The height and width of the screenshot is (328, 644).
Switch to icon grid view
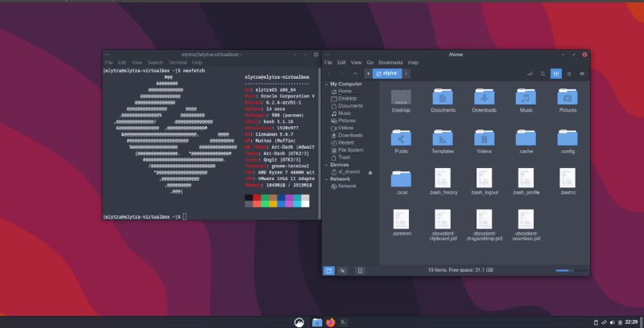click(x=556, y=74)
